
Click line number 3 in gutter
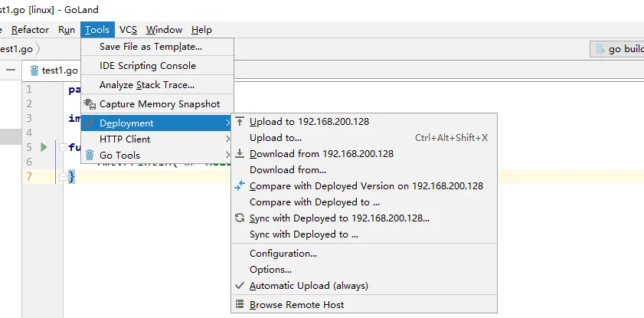pos(29,118)
